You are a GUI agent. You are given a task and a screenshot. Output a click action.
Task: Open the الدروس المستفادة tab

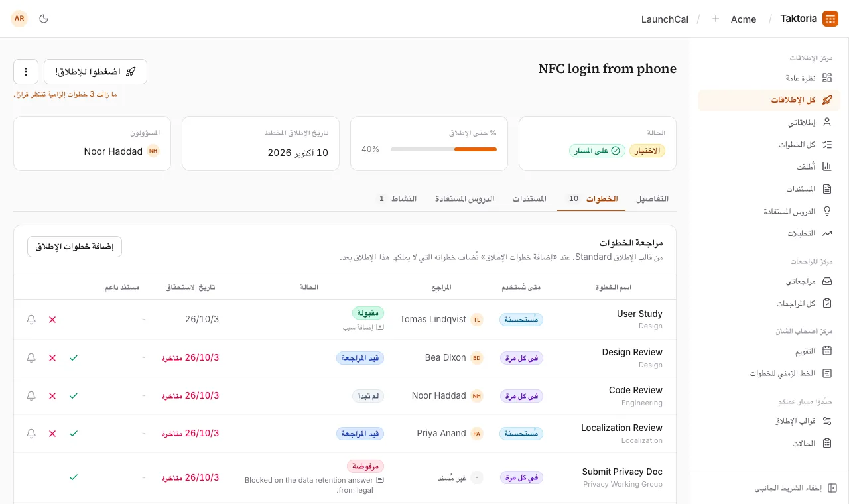coord(465,199)
